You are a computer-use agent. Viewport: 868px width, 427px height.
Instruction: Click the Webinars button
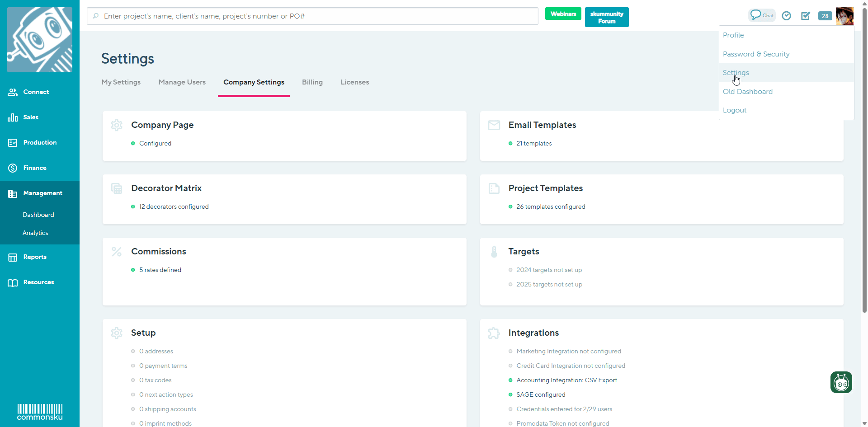(x=563, y=14)
